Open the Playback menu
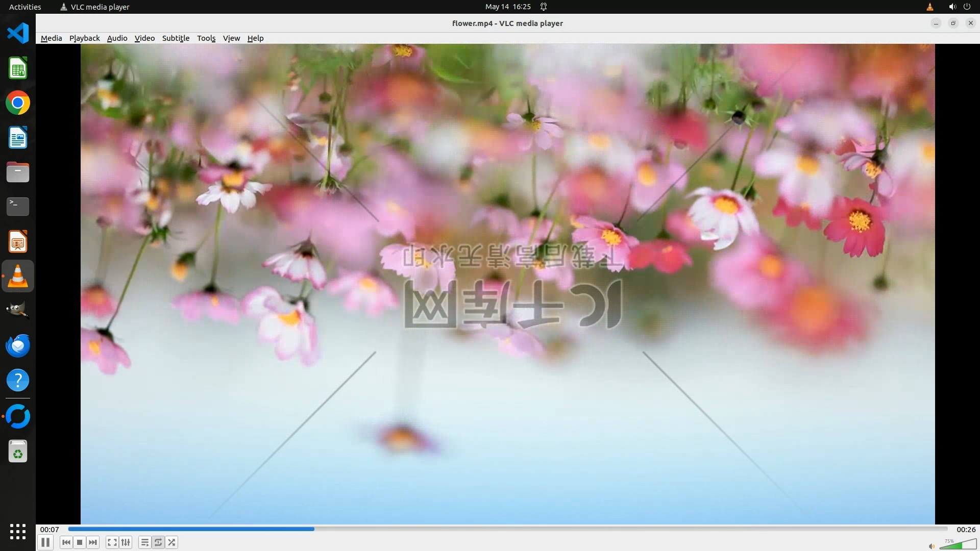 coord(84,38)
